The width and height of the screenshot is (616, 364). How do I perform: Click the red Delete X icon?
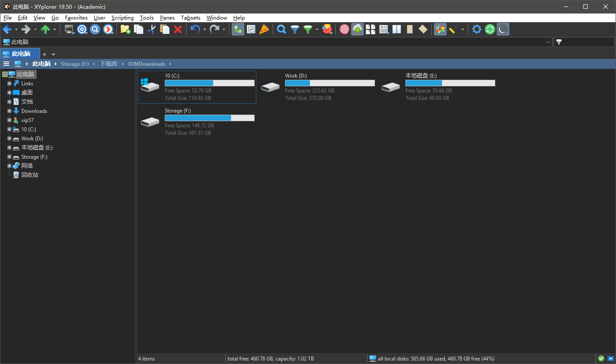[178, 29]
